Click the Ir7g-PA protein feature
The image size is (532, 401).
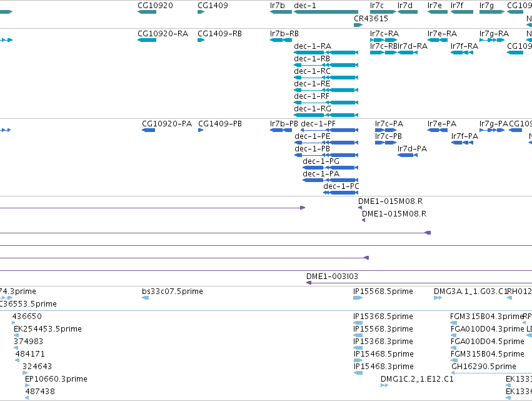(x=492, y=130)
